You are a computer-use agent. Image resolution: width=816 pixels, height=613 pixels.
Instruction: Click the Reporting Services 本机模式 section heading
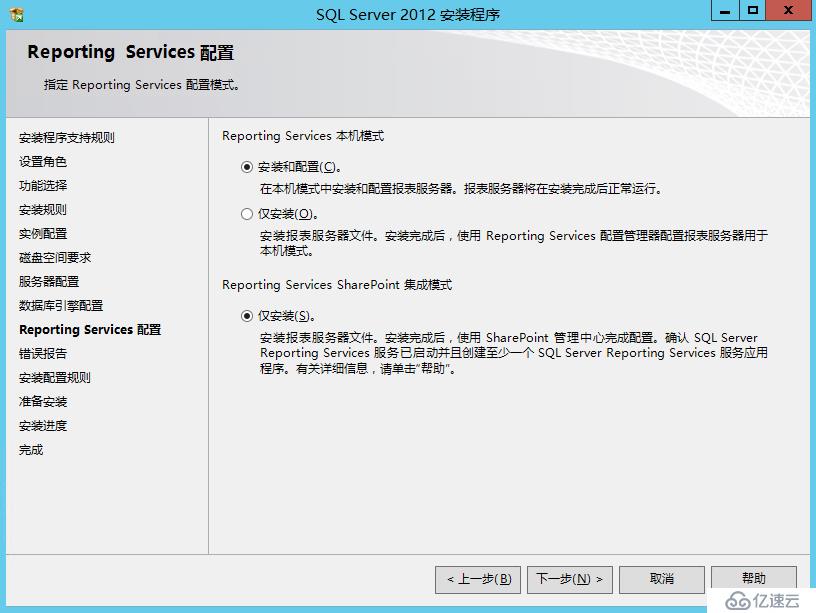(303, 136)
